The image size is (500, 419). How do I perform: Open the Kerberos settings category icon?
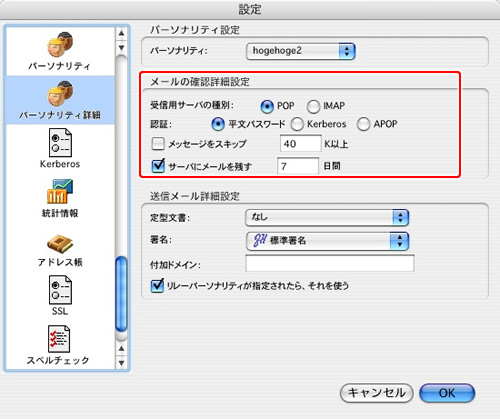click(60, 143)
